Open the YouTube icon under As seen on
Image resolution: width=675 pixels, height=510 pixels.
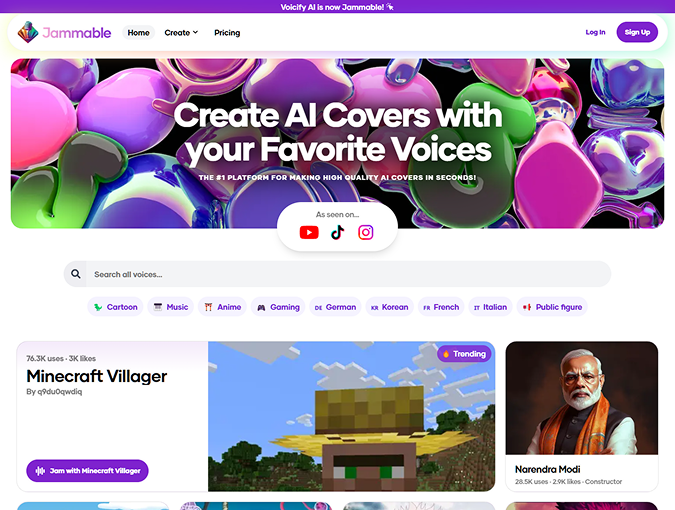[x=309, y=232]
